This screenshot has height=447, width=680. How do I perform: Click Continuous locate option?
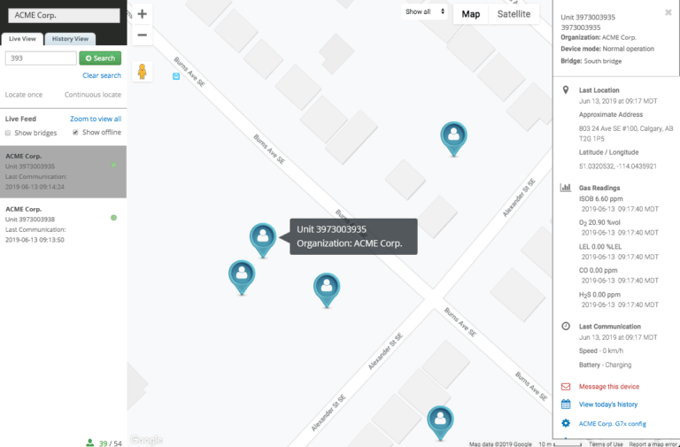click(93, 95)
